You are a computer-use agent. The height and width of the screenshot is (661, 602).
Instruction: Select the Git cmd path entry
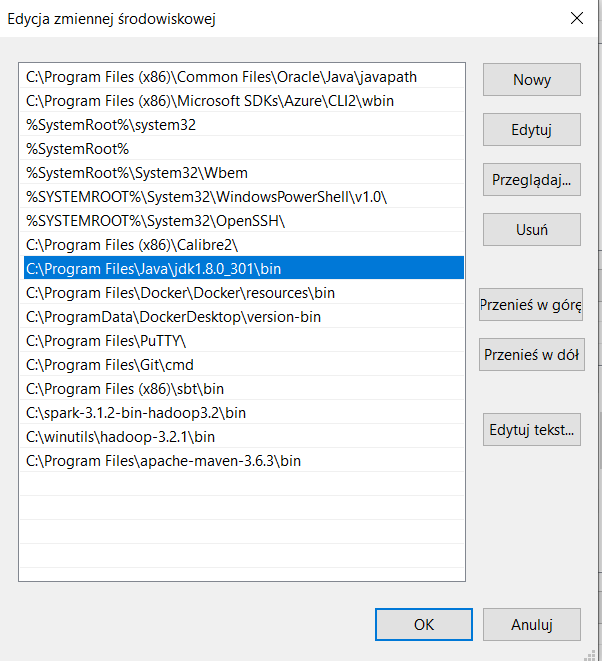[110, 365]
